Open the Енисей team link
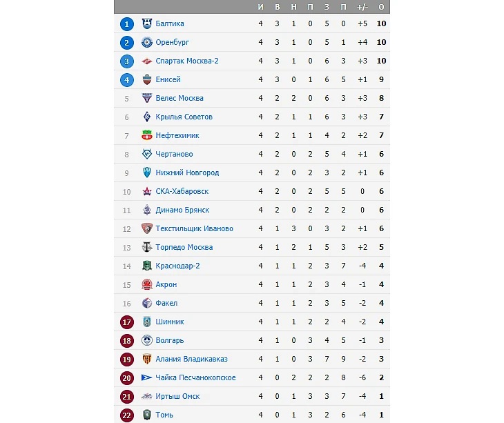Screen dimensions: 504x423 click(x=168, y=79)
